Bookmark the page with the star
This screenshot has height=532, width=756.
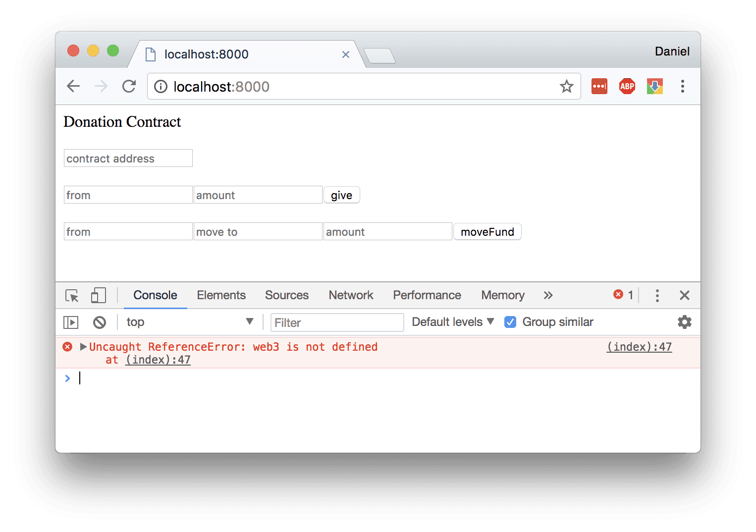pos(566,86)
